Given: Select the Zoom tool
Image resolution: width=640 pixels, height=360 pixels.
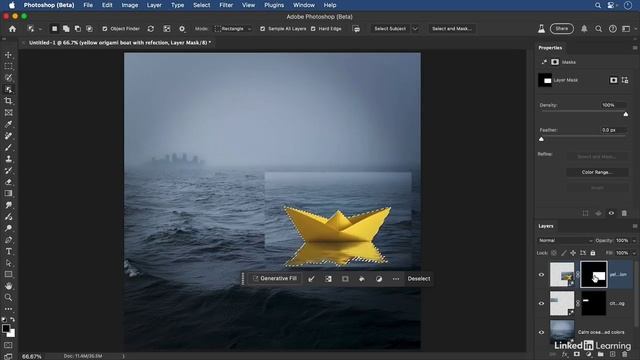Looking at the screenshot, I should click(8, 298).
